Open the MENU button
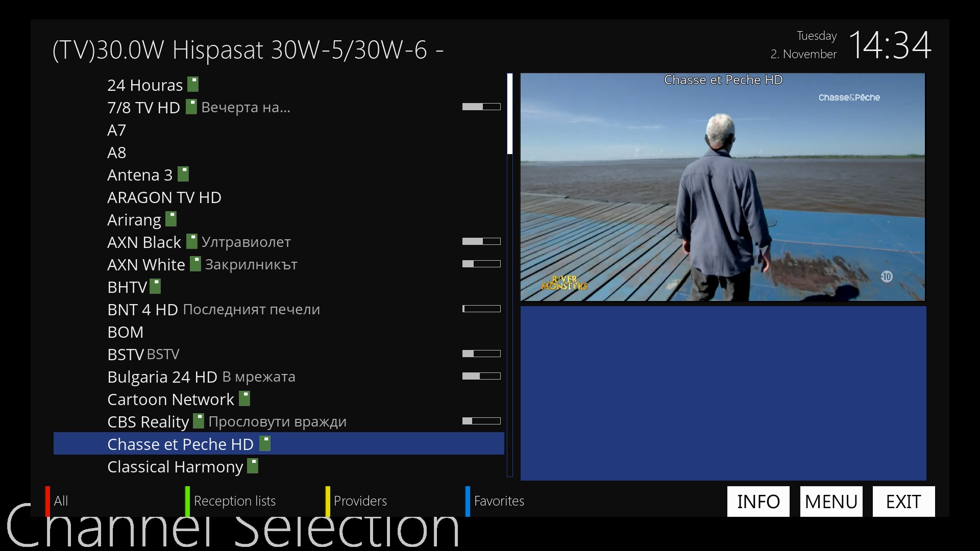The height and width of the screenshot is (551, 980). pos(831,502)
